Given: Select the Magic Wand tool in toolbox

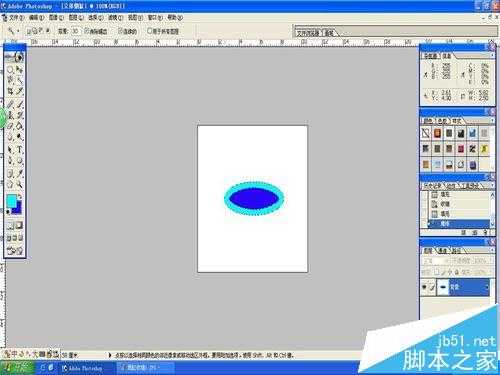Looking at the screenshot, I should click(x=19, y=80).
